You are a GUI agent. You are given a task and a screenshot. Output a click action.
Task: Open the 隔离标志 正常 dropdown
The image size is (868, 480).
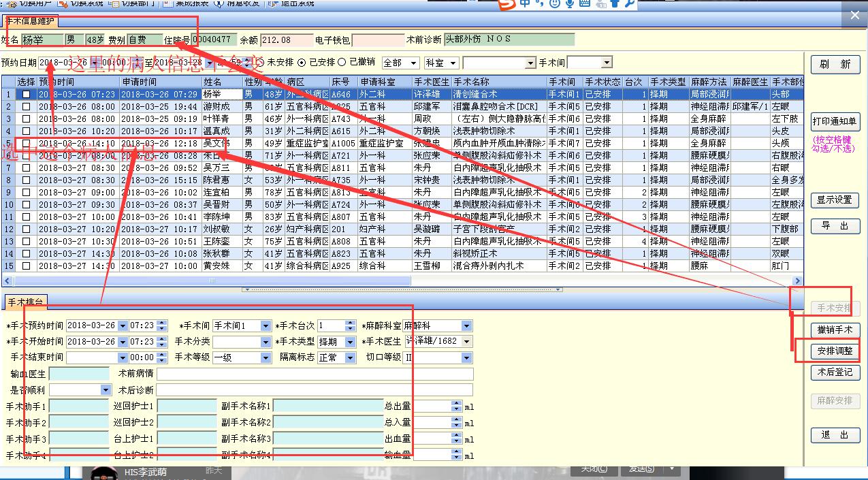tap(351, 357)
